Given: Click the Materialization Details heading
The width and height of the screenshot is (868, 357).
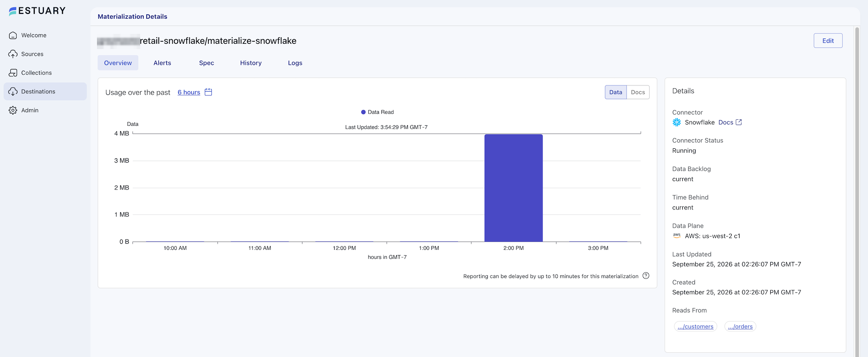Looking at the screenshot, I should click(x=132, y=16).
